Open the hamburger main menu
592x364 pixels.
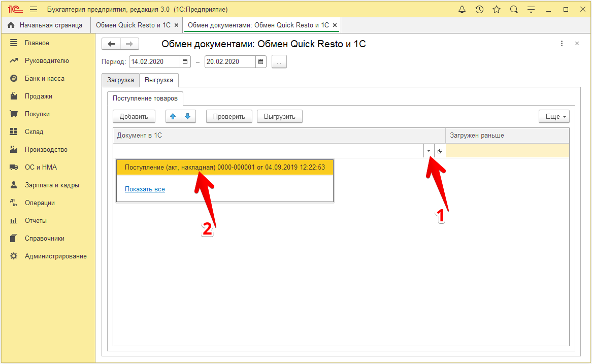34,10
